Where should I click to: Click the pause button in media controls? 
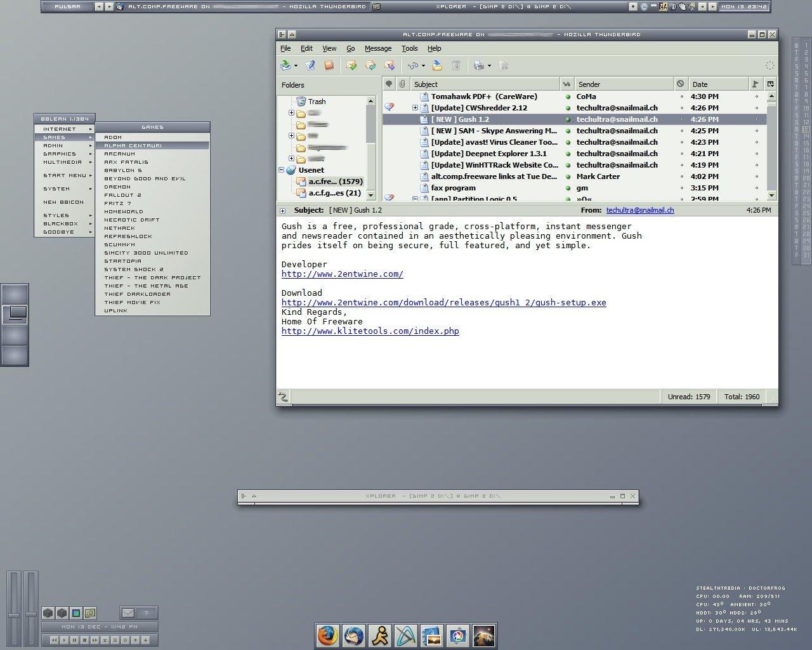coord(74,640)
